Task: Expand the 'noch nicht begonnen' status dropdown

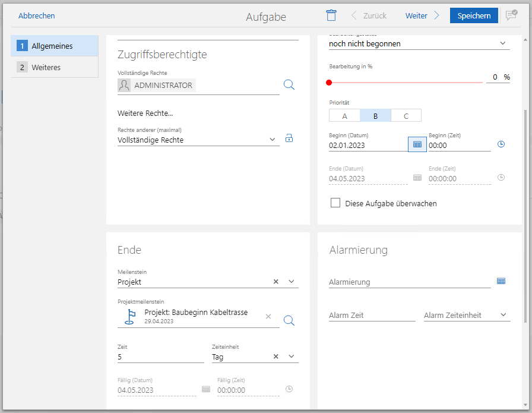Action: (x=502, y=43)
